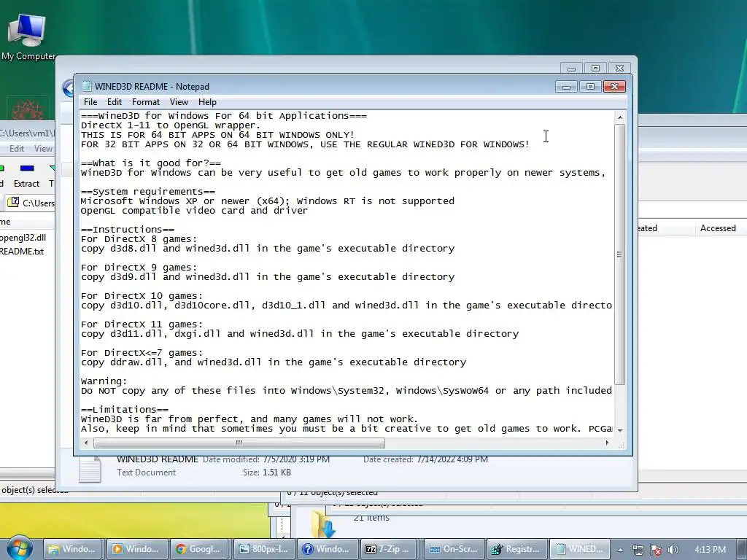
Task: Click the volume speaker tray icon
Action: (673, 550)
